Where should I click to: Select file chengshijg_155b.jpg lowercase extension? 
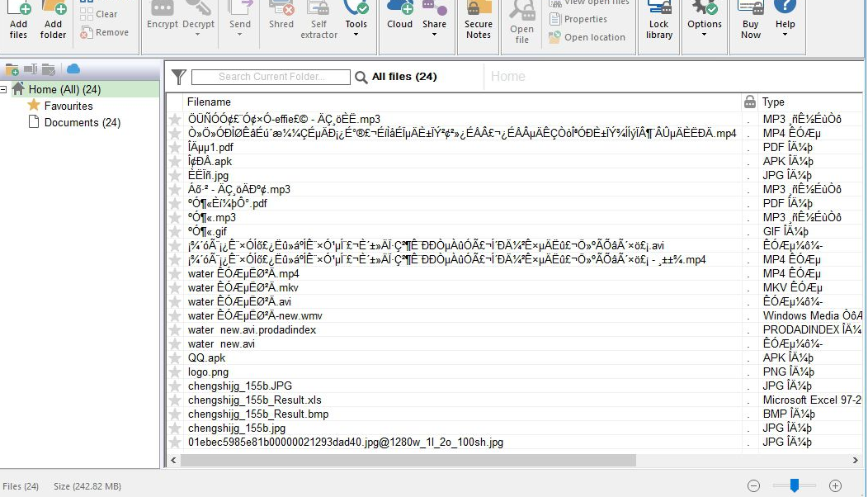pyautogui.click(x=236, y=428)
